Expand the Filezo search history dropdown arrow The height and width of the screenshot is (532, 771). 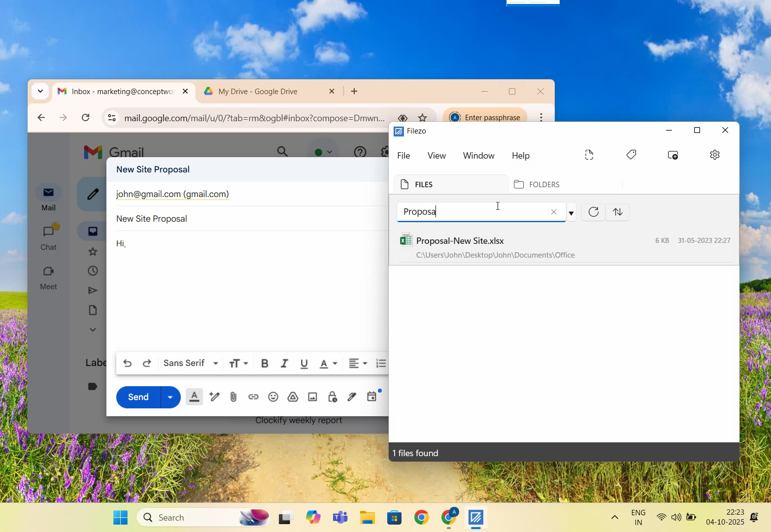click(x=571, y=213)
